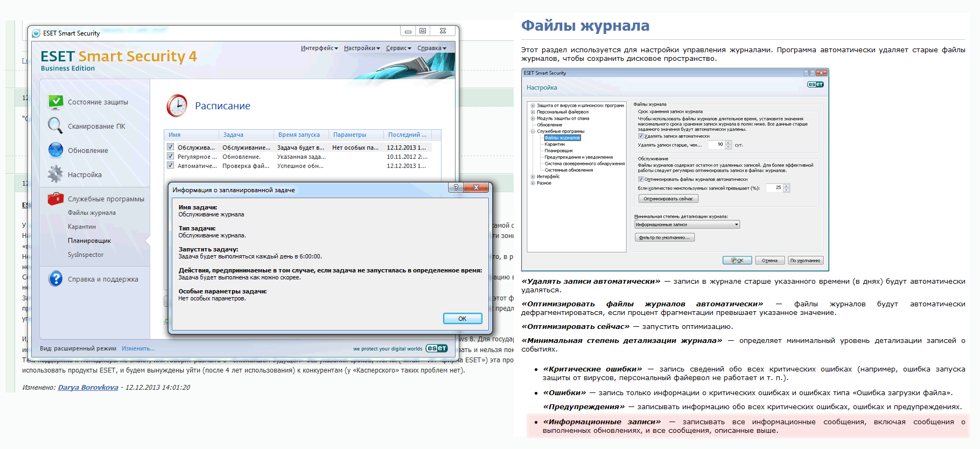Open Карантин in main window sidebar

coord(82,227)
